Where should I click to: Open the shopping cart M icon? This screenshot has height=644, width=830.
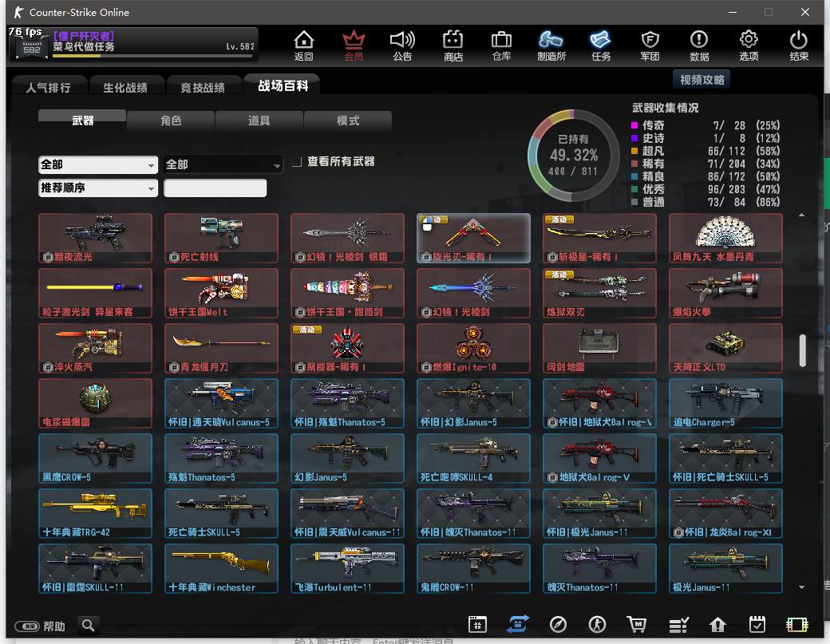(637, 625)
